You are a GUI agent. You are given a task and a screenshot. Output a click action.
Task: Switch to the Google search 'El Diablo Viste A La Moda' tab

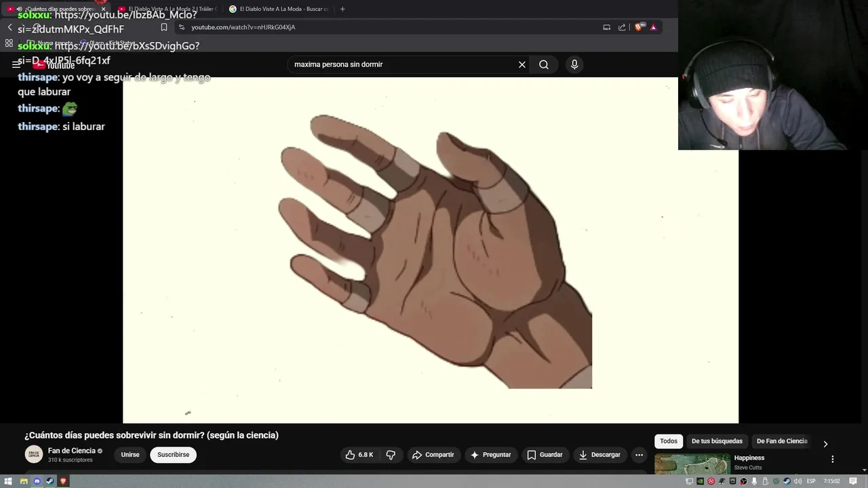pos(279,9)
